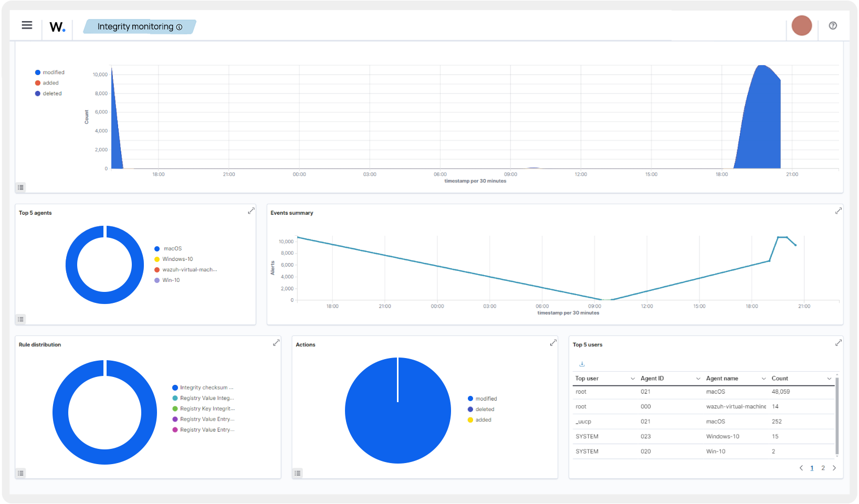Screen dimensions: 859x504
Task: Expand the Events summary panel fullscreen
Action: [x=839, y=211]
